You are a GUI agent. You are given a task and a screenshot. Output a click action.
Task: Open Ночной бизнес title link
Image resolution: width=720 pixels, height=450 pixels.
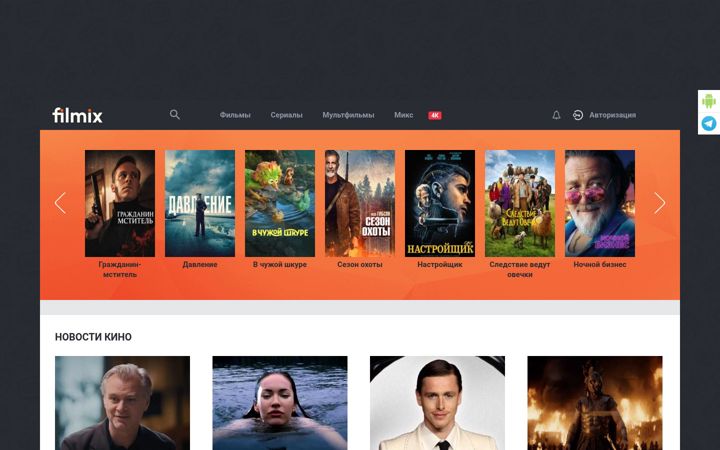click(x=600, y=264)
